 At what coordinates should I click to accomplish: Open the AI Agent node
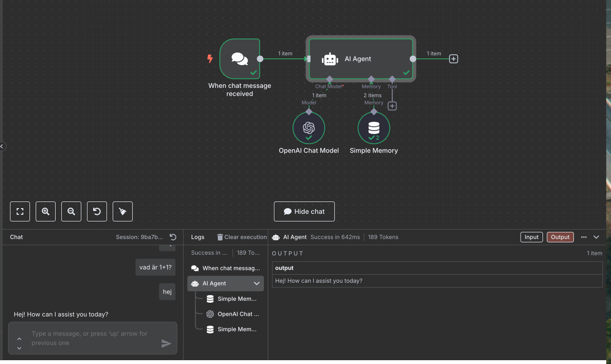360,59
